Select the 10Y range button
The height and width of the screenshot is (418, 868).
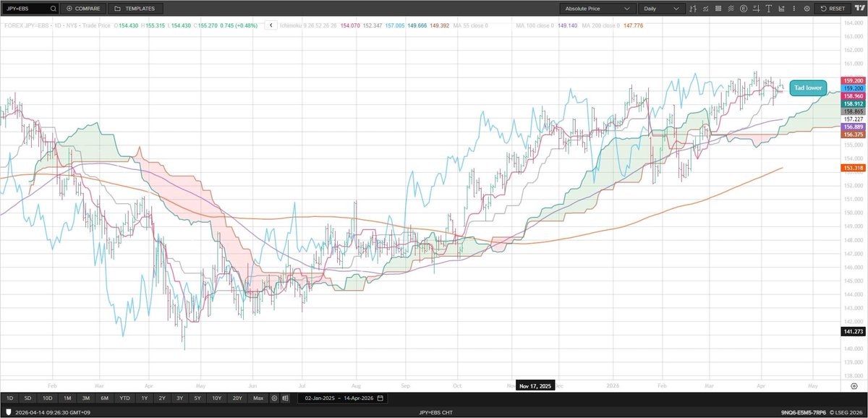tap(218, 398)
